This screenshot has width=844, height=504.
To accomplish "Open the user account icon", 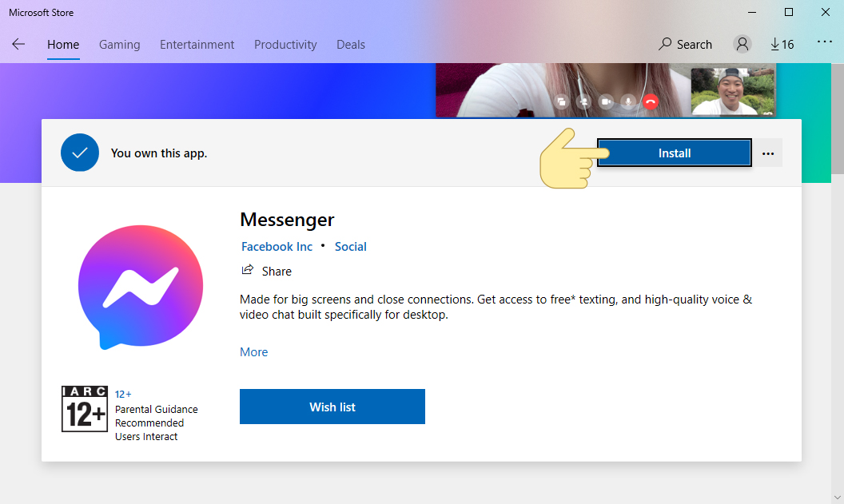I will click(x=742, y=44).
